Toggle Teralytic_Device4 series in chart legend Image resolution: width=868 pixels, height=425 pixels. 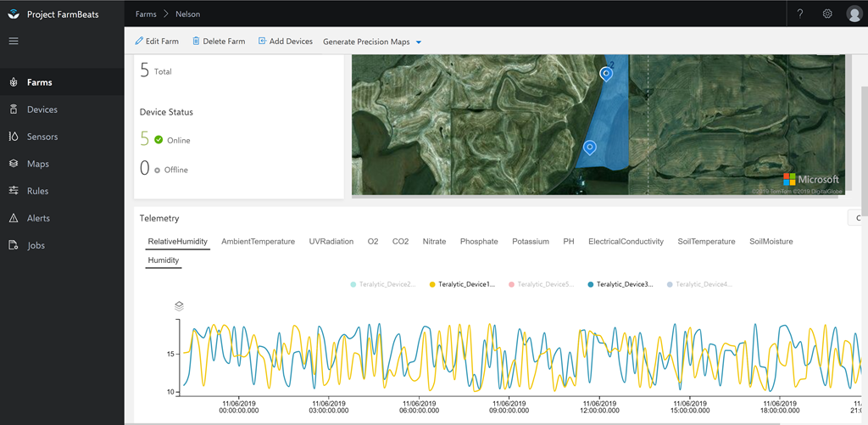699,284
